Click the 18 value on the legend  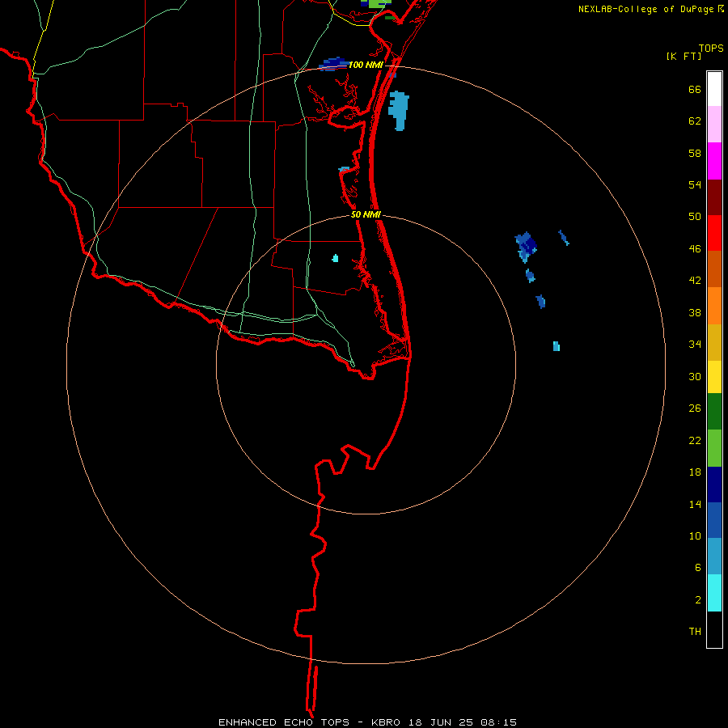[695, 472]
